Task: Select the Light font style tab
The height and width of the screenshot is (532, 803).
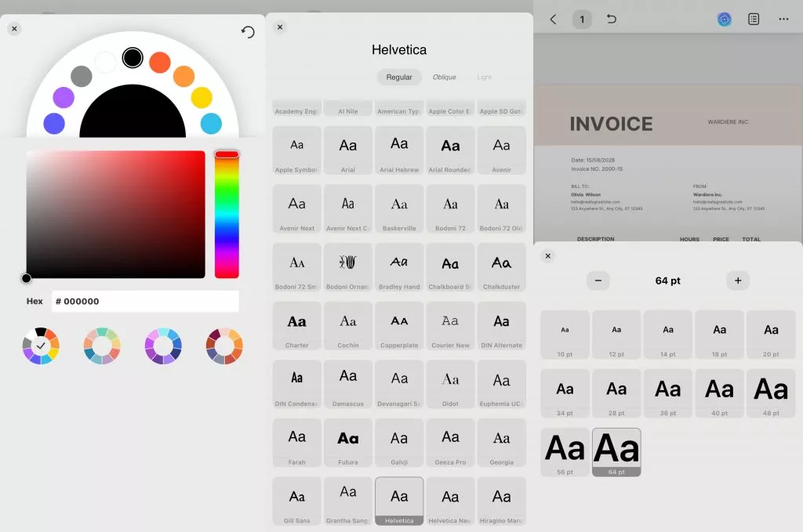Action: [x=484, y=78]
